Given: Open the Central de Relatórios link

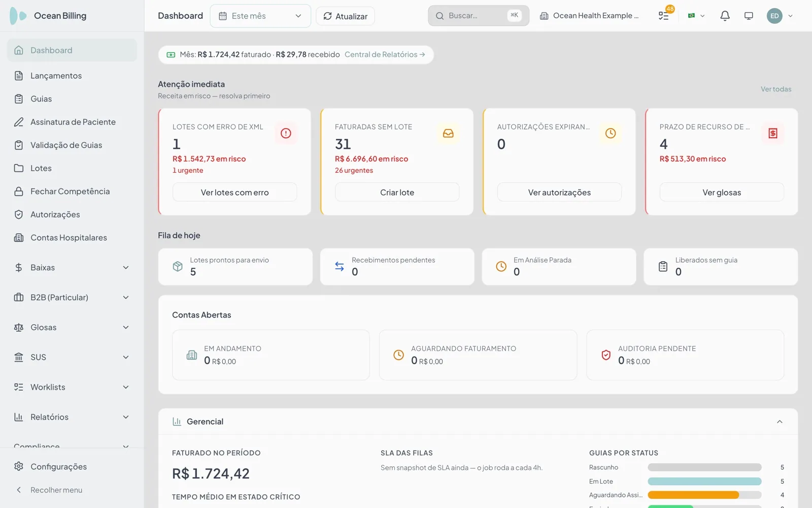Looking at the screenshot, I should pos(385,54).
